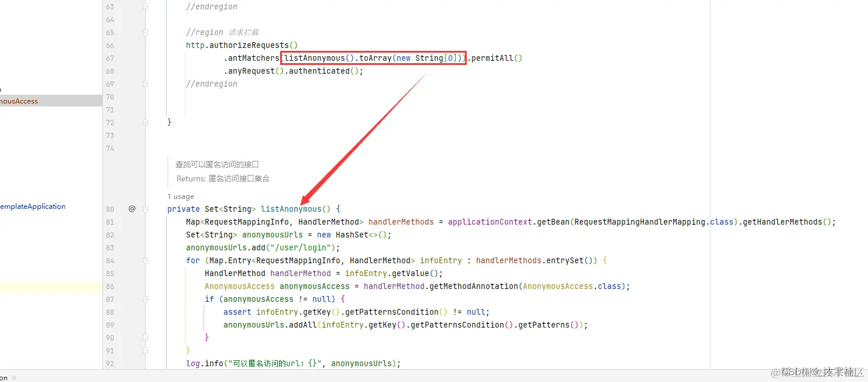Click infoEntry.getValue() on line 85

click(392, 273)
